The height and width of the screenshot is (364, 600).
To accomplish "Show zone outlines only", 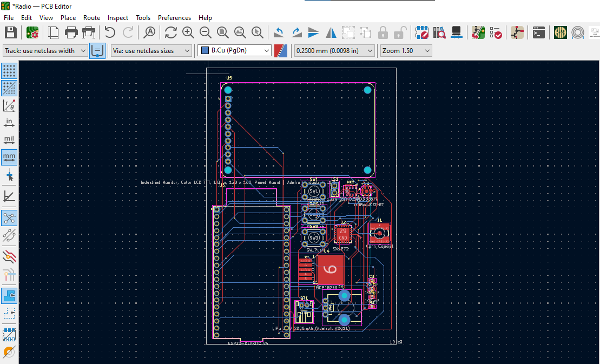I will 9,314.
